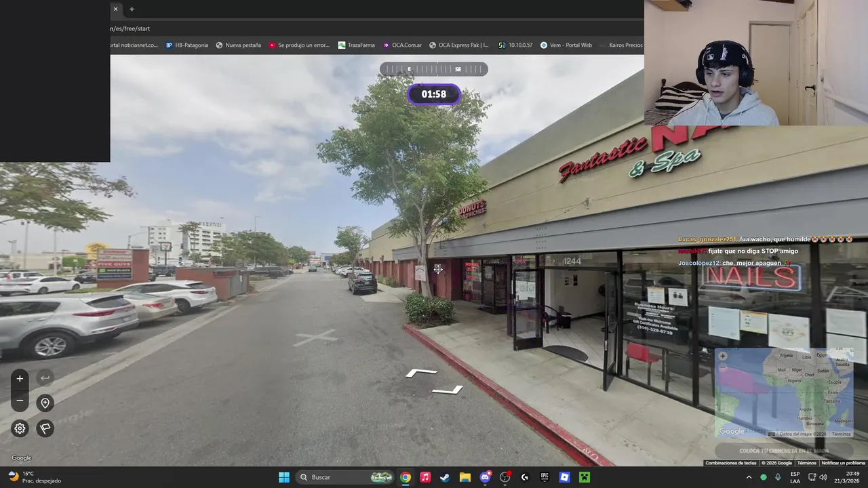Click the taskbar 'Buscar' search box

point(346,477)
